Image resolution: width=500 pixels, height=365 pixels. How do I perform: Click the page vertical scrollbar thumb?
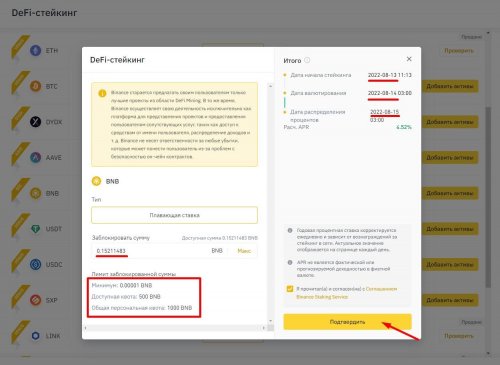[x=488, y=197]
